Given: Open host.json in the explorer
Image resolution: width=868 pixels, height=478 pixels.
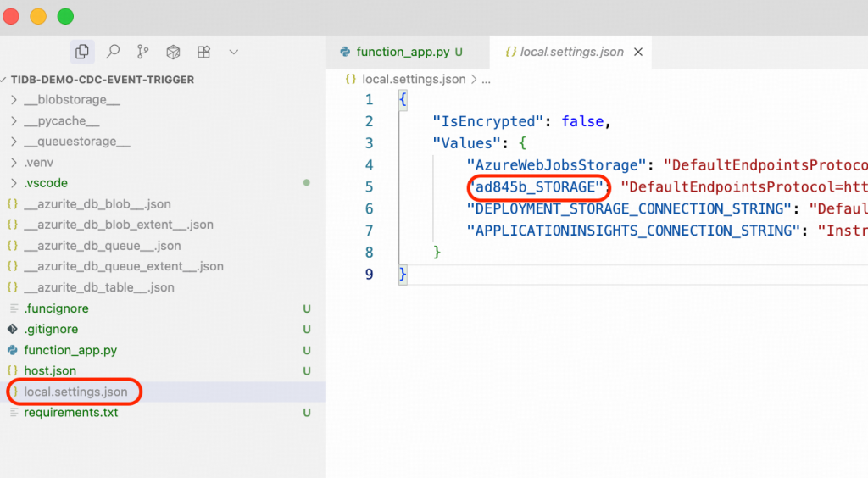Looking at the screenshot, I should pos(50,370).
